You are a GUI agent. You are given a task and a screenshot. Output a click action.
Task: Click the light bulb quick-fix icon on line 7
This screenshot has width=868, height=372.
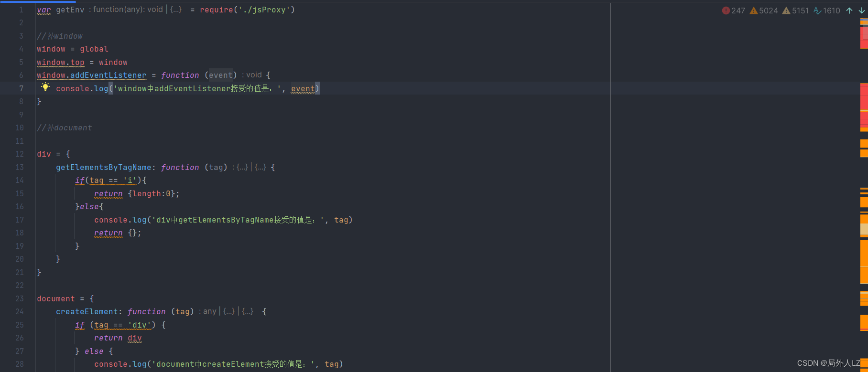(x=45, y=87)
